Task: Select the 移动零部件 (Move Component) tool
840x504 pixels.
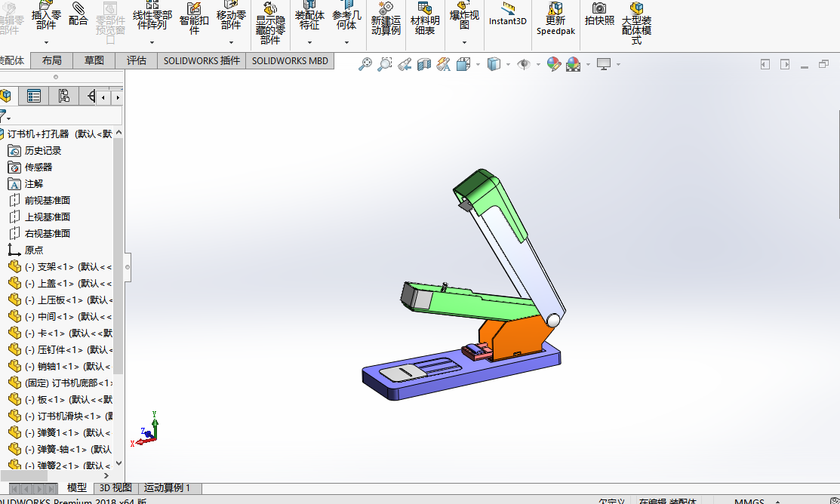Action: tap(231, 16)
